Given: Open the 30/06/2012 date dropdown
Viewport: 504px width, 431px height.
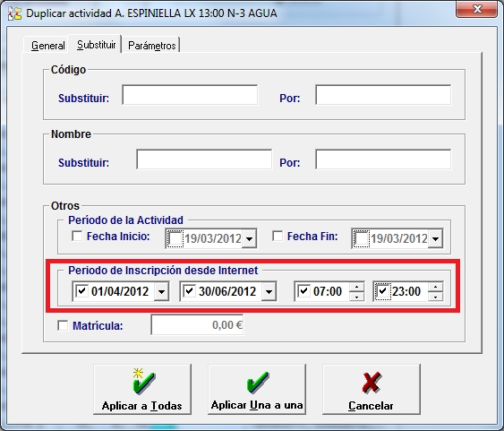Looking at the screenshot, I should 269,291.
